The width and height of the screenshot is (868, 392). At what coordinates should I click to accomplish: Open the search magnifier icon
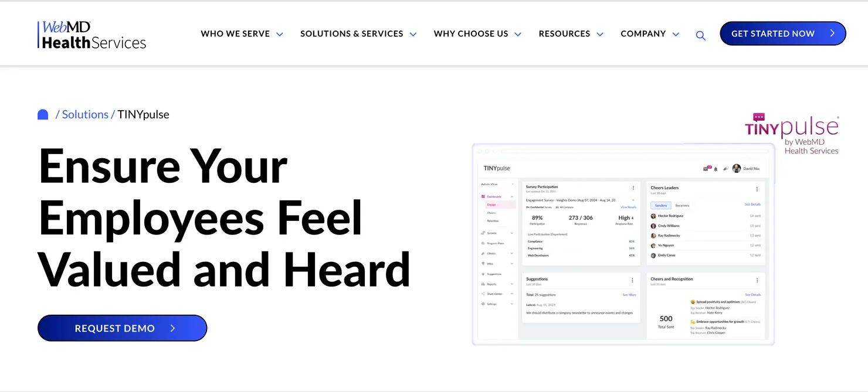click(x=700, y=35)
